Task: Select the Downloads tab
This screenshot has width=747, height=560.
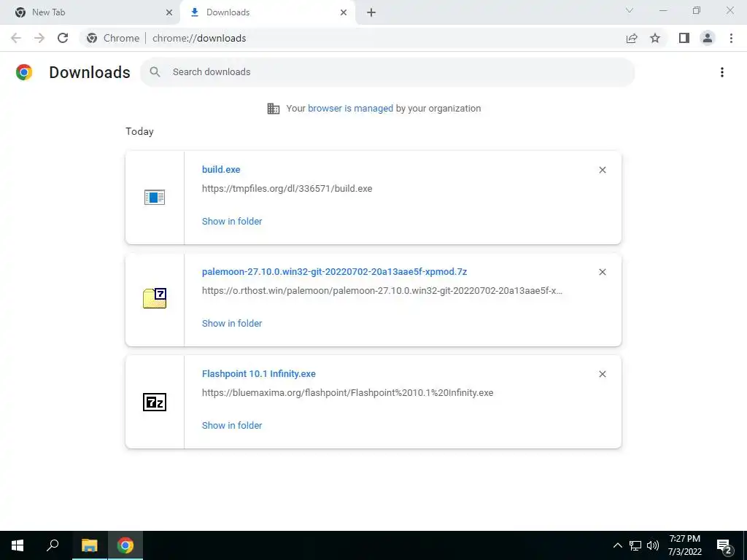Action: tap(267, 12)
